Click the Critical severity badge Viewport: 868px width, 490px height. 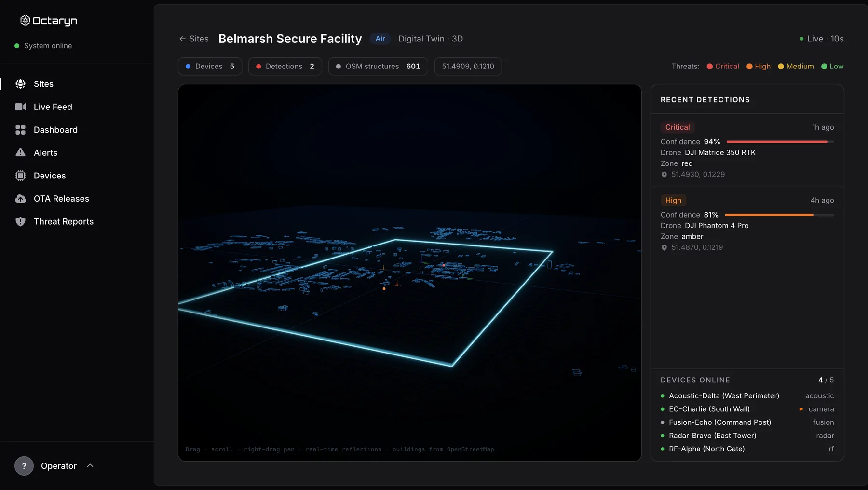677,127
